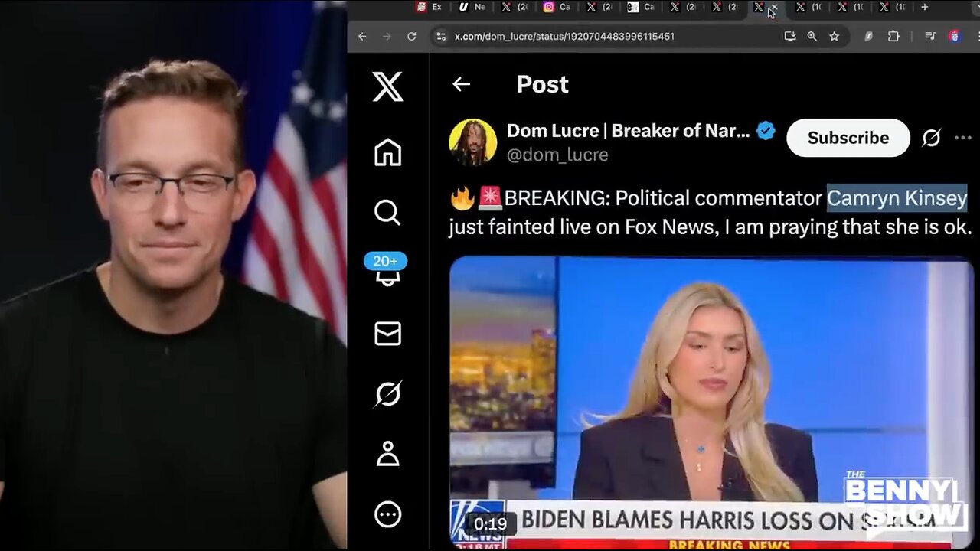Click Grok icon next to Subscribe button

(x=931, y=138)
